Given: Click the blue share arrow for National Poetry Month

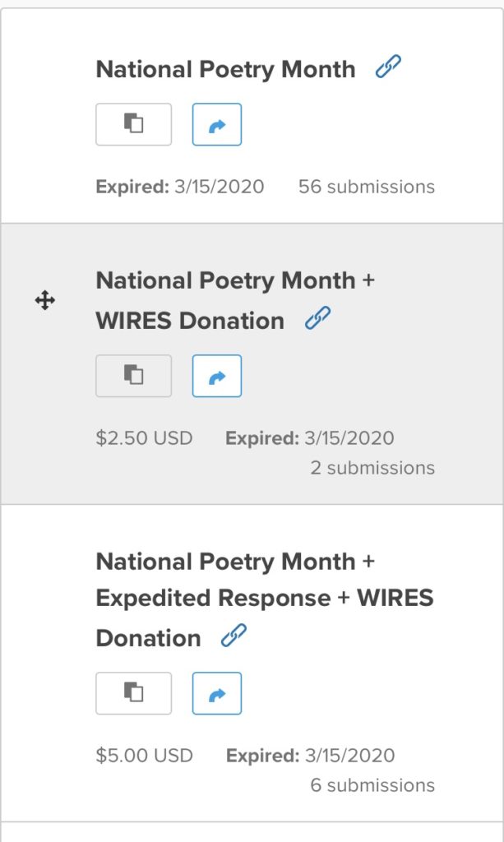Looking at the screenshot, I should tap(216, 124).
